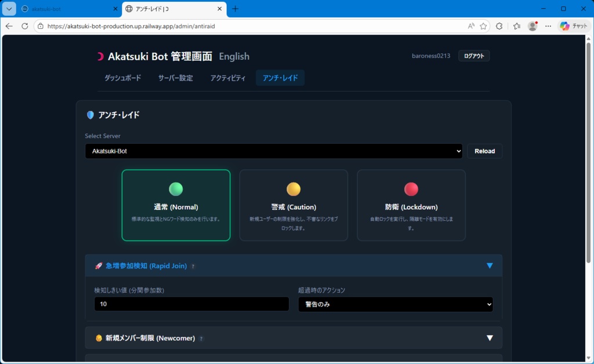Click the Reload button

click(x=484, y=151)
